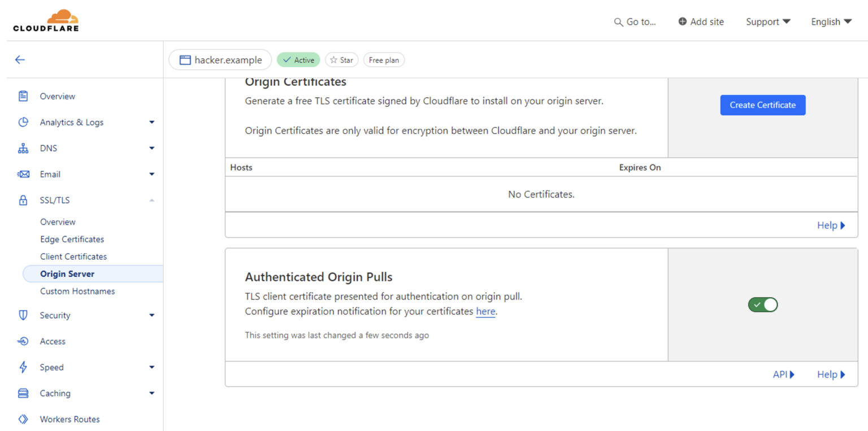
Task: Click the Go to... search field
Action: point(634,21)
